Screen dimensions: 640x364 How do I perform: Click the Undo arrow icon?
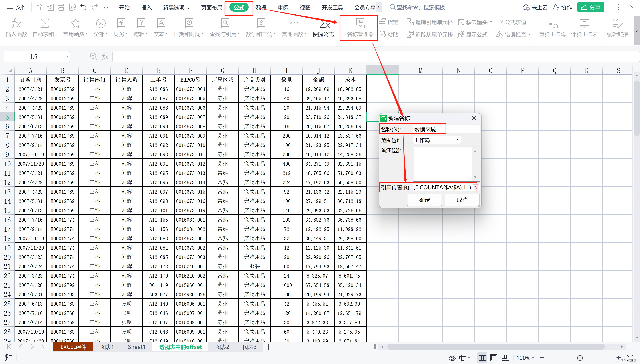point(83,7)
